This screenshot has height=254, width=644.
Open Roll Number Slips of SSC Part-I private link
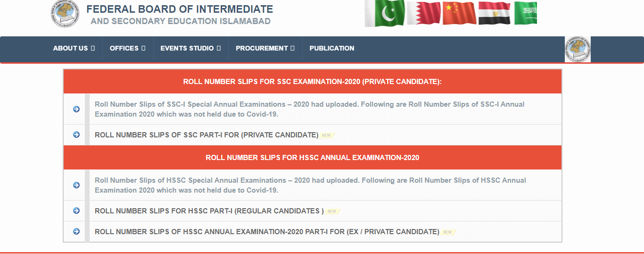tap(206, 135)
